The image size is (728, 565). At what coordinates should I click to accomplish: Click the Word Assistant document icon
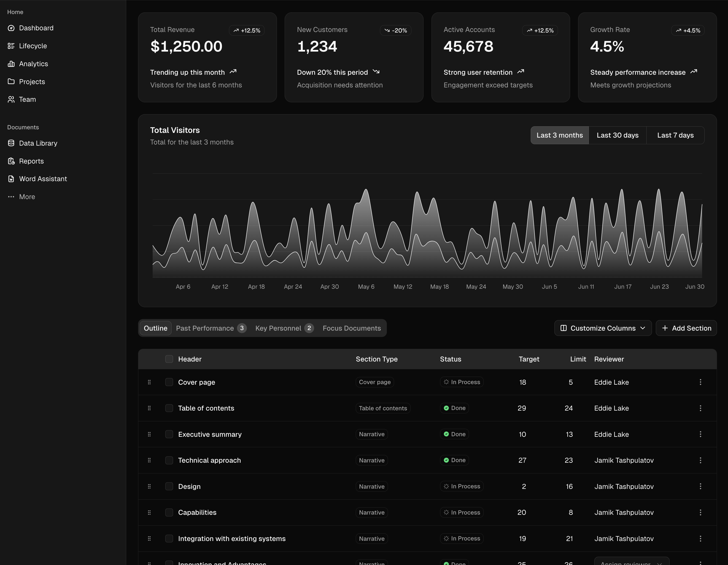pyautogui.click(x=11, y=179)
